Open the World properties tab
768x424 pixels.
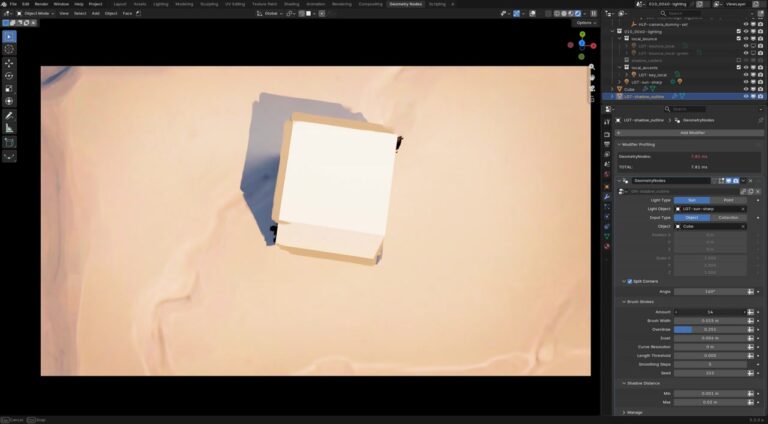tap(607, 174)
